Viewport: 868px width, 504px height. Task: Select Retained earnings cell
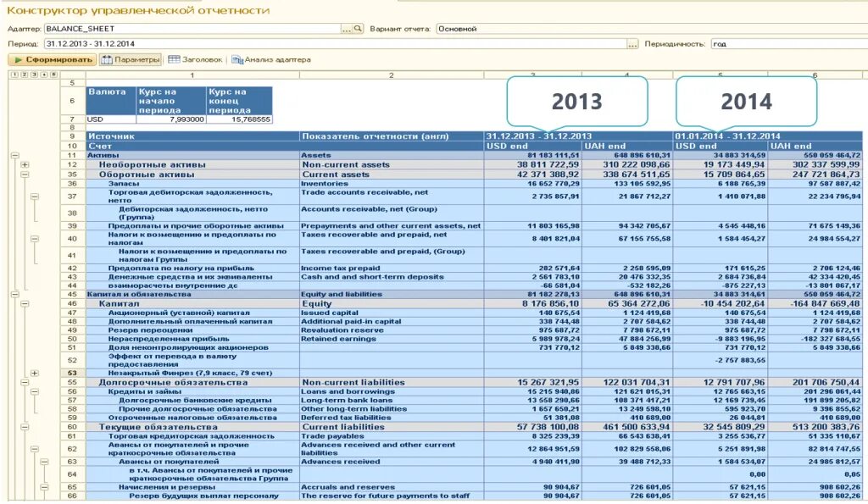[392, 339]
